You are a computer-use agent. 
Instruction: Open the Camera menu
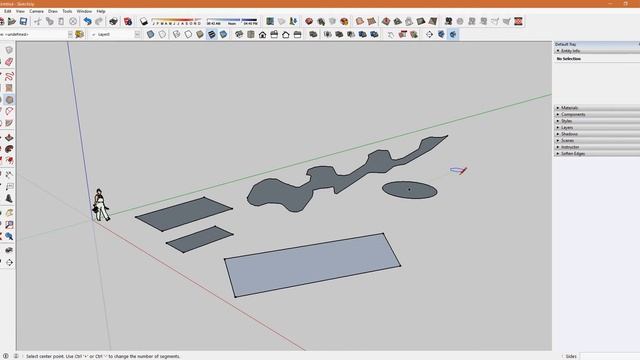36,11
